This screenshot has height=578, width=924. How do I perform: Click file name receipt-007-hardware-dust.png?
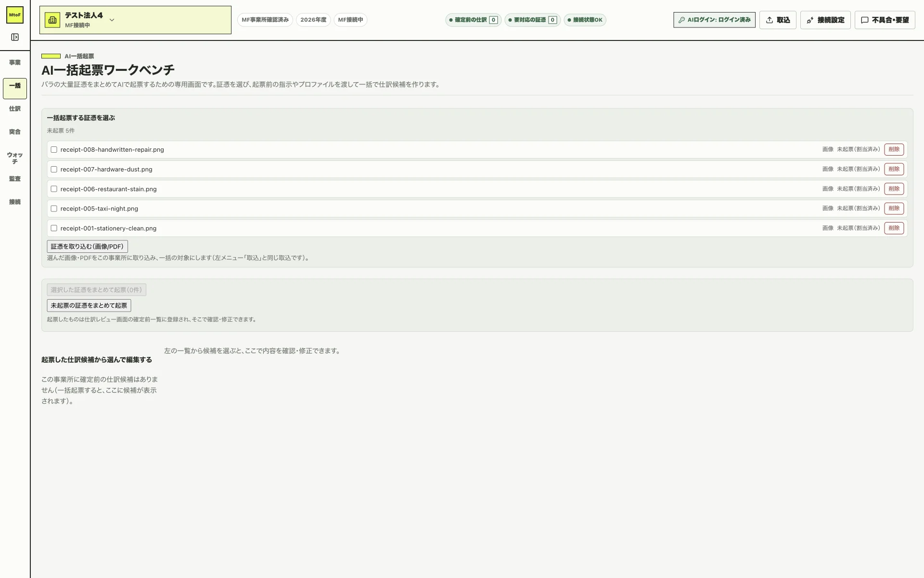(x=106, y=170)
